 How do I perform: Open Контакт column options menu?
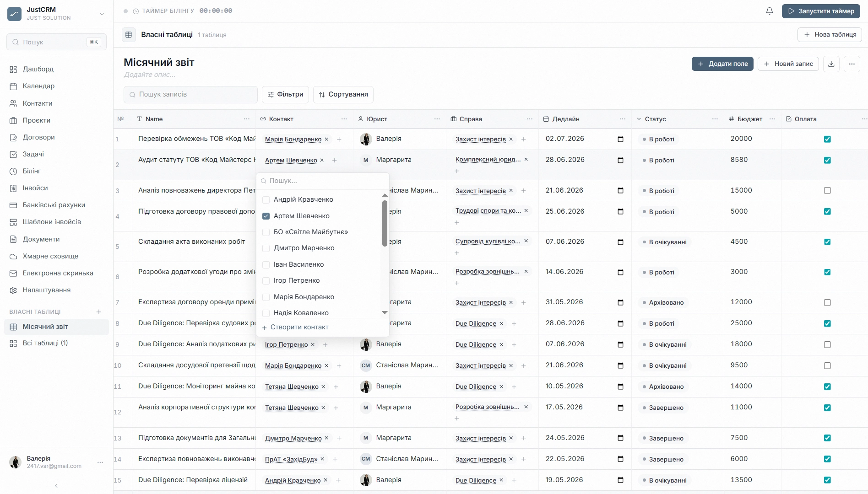tap(344, 119)
